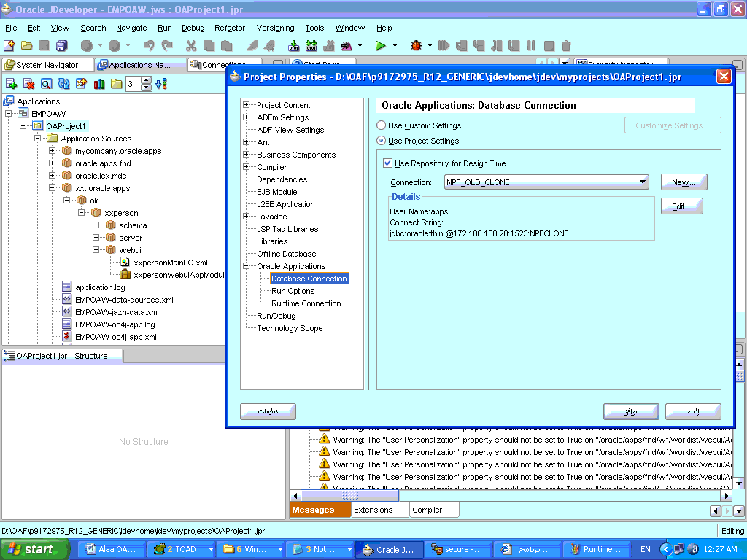Collapse xxt.oracle.apps package node
Image resolution: width=747 pixels, height=560 pixels.
click(52, 187)
